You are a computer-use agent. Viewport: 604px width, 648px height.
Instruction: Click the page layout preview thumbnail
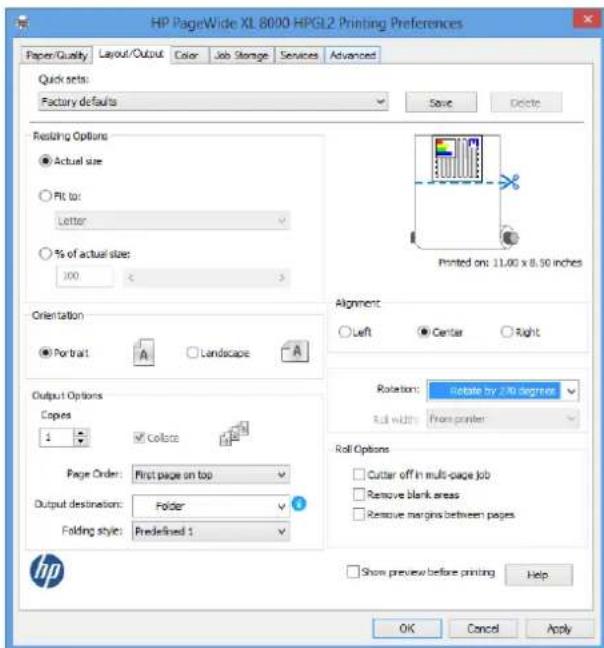tap(457, 159)
